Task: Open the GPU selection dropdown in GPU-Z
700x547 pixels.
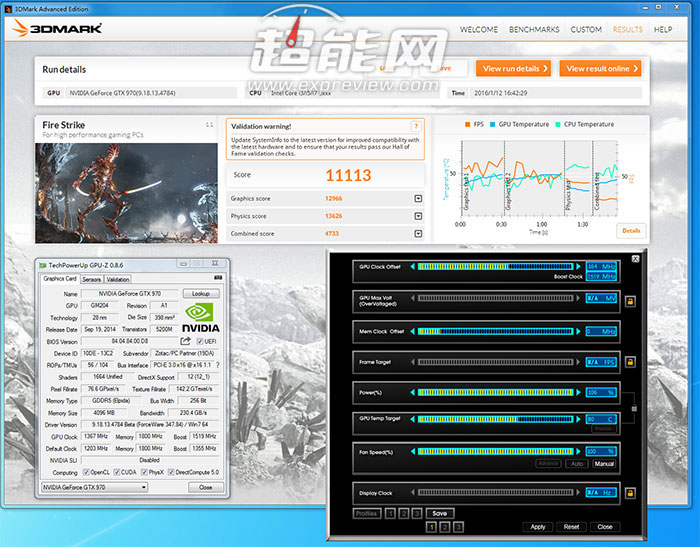Action: tap(94, 487)
